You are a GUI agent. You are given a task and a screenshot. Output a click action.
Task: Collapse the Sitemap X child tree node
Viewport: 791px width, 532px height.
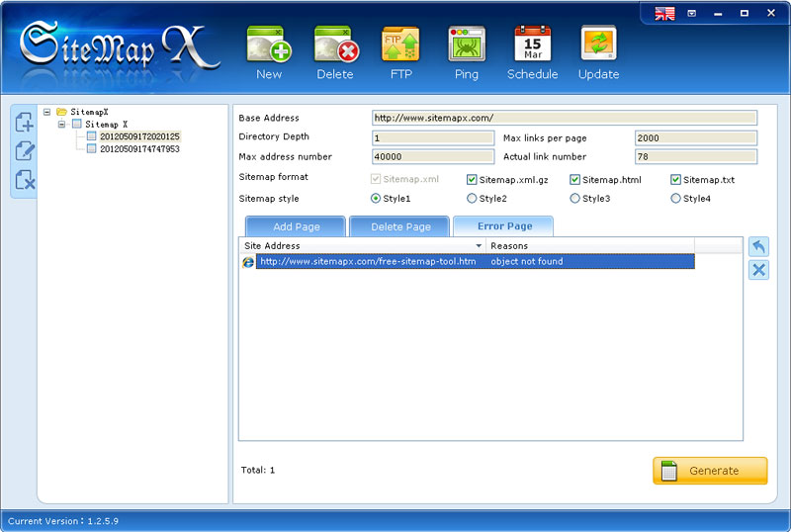61,124
